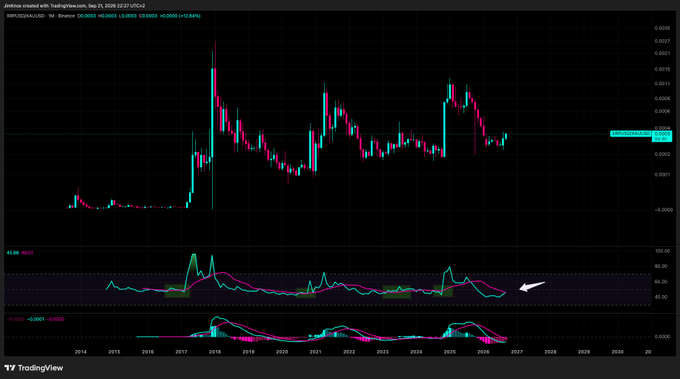The height and width of the screenshot is (379, 680).
Task: Click the 0.0015 price axis label
Action: [662, 69]
